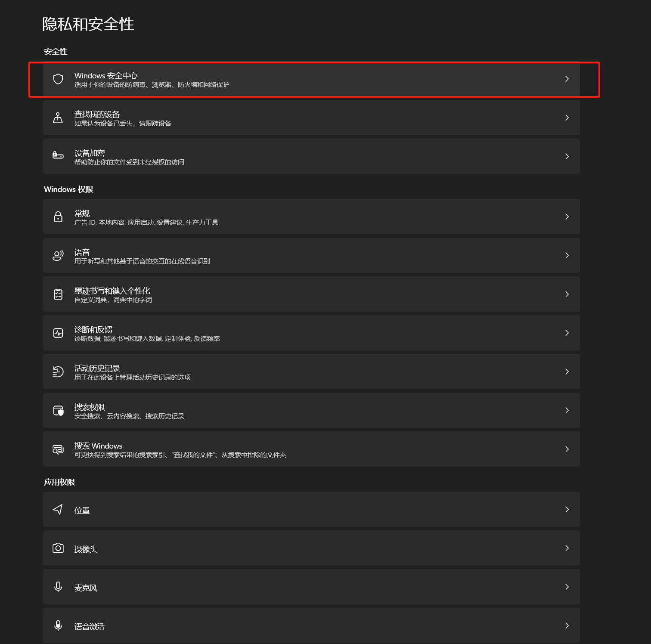Click the 设备加密 lock-drive icon
651x644 pixels.
click(58, 155)
